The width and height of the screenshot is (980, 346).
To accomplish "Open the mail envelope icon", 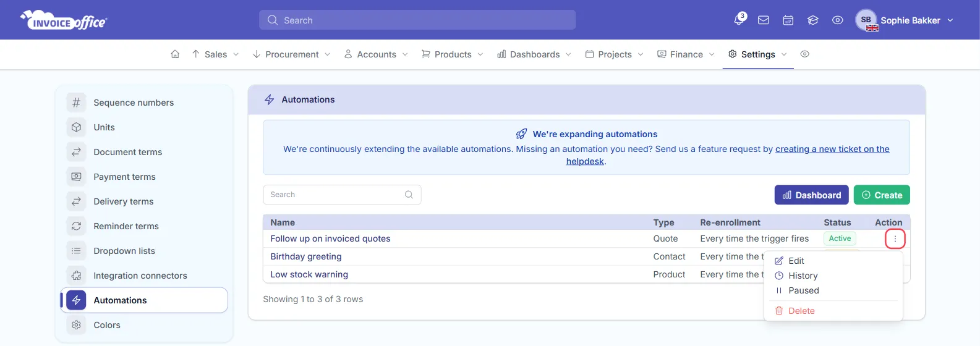I will [764, 20].
